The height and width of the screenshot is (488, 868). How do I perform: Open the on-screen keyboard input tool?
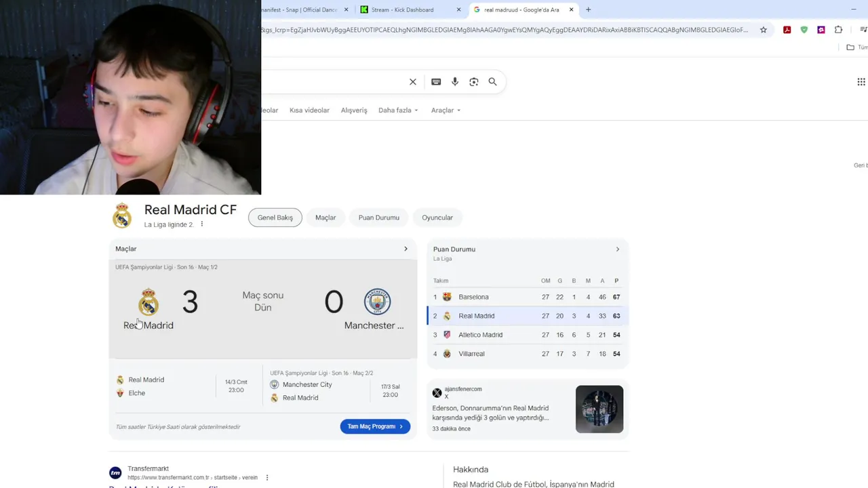[x=436, y=82]
